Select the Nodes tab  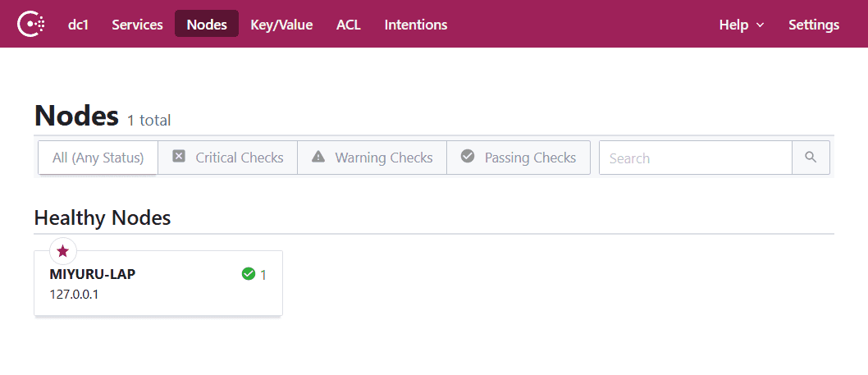click(x=207, y=25)
